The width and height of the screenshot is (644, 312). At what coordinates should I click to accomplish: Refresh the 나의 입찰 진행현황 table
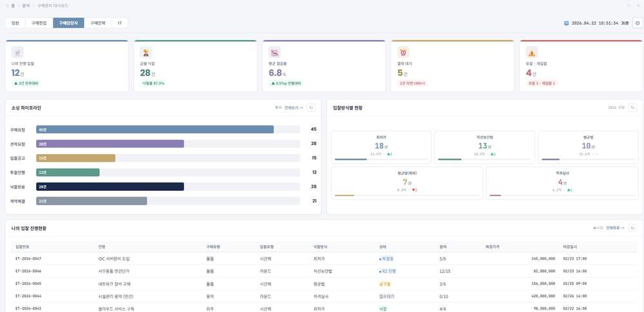[x=632, y=228]
